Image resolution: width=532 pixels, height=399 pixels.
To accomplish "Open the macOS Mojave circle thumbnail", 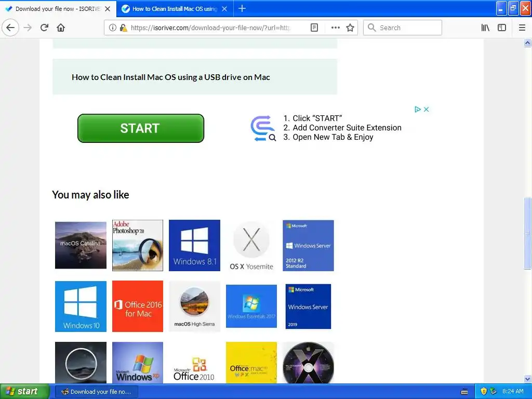I will click(81, 363).
